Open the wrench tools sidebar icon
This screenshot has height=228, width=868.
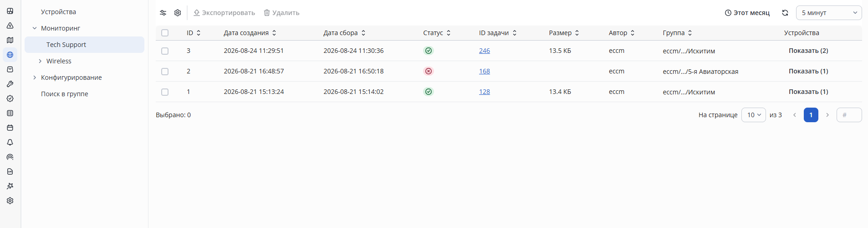pos(10,84)
